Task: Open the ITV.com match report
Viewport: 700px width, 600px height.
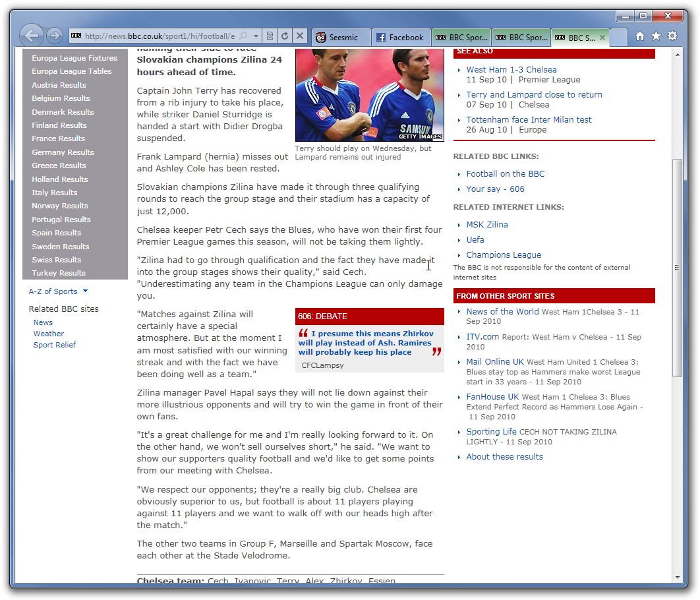Action: pyautogui.click(x=483, y=337)
